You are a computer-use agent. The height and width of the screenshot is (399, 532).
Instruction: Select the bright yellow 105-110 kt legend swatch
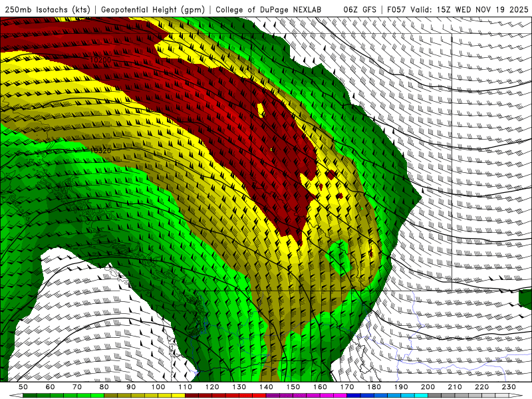coord(178,395)
